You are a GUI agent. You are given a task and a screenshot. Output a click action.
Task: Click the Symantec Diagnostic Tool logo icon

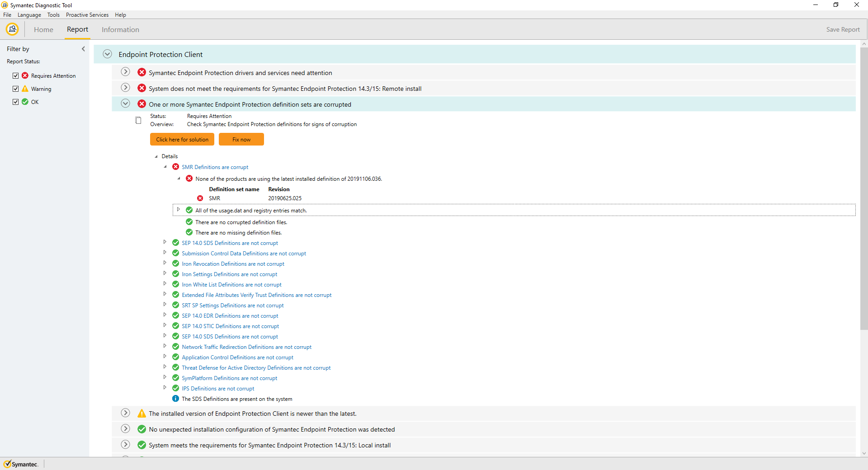pos(12,29)
